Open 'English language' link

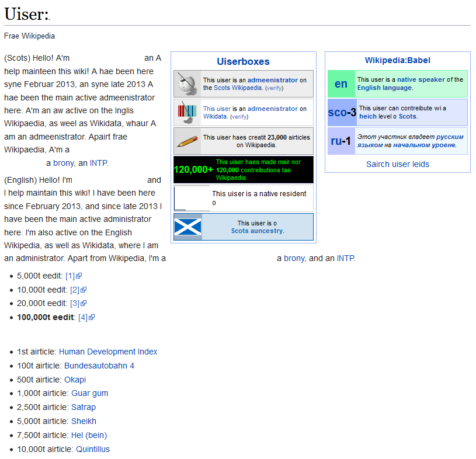pos(384,88)
